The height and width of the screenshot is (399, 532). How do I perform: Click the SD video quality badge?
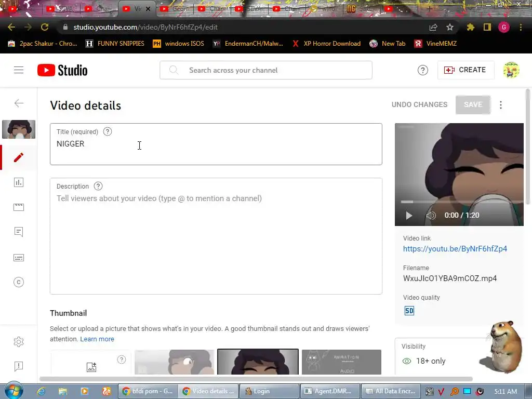pyautogui.click(x=409, y=311)
